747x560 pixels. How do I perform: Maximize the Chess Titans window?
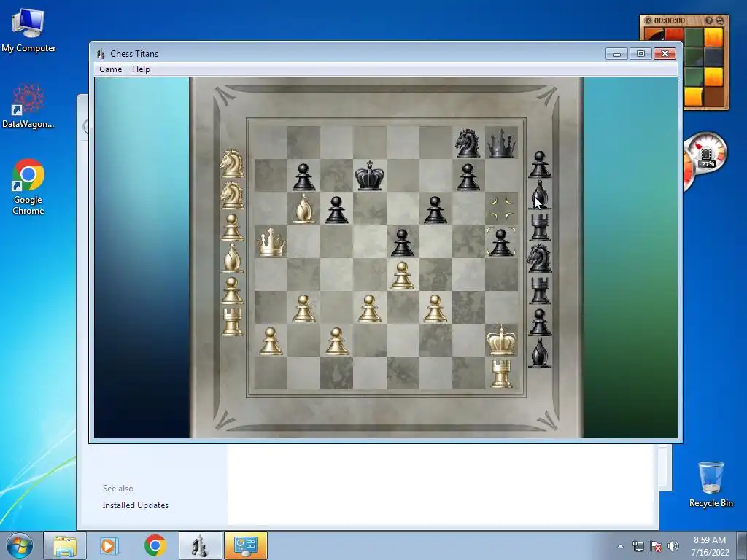pyautogui.click(x=640, y=54)
